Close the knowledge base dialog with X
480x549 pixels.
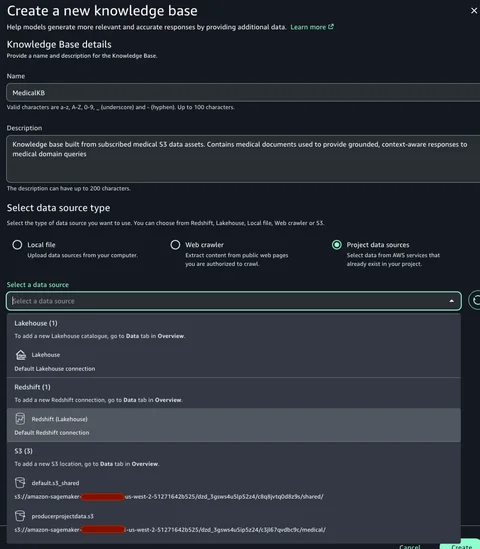474,11
